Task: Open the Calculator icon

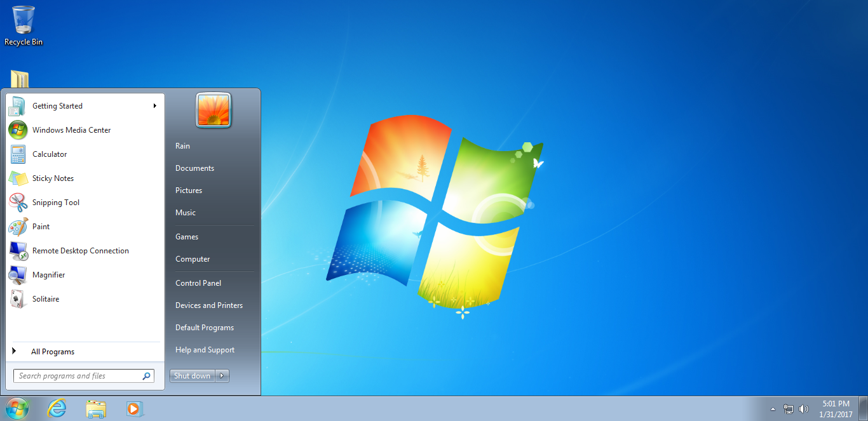Action: (18, 154)
